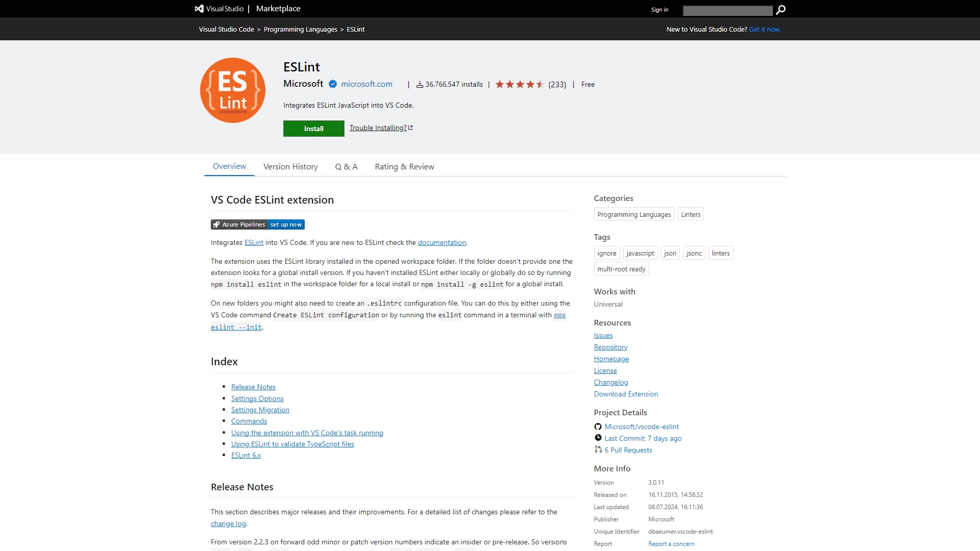Click the Download Extension link

click(x=626, y=394)
